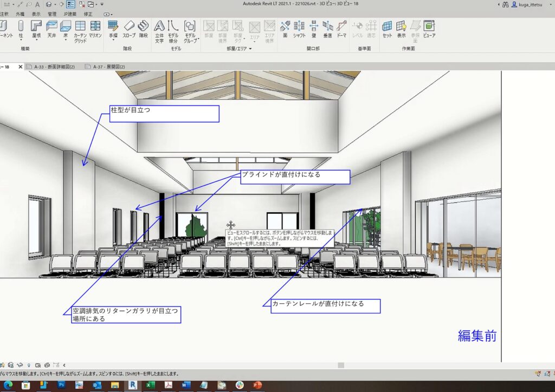Expand the 柱 (Column) dropdown arrow
Screen dimensions: 555x392
21,40
